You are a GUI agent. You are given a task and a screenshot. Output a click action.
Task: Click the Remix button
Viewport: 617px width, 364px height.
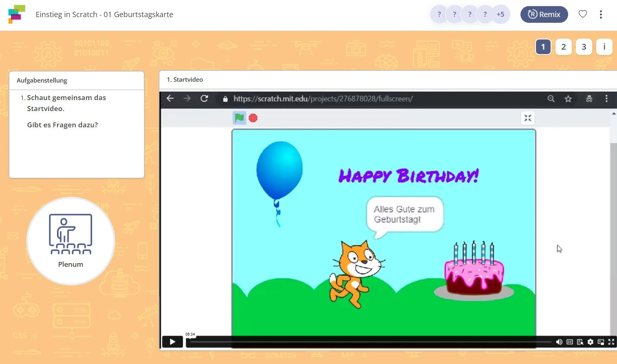(544, 15)
